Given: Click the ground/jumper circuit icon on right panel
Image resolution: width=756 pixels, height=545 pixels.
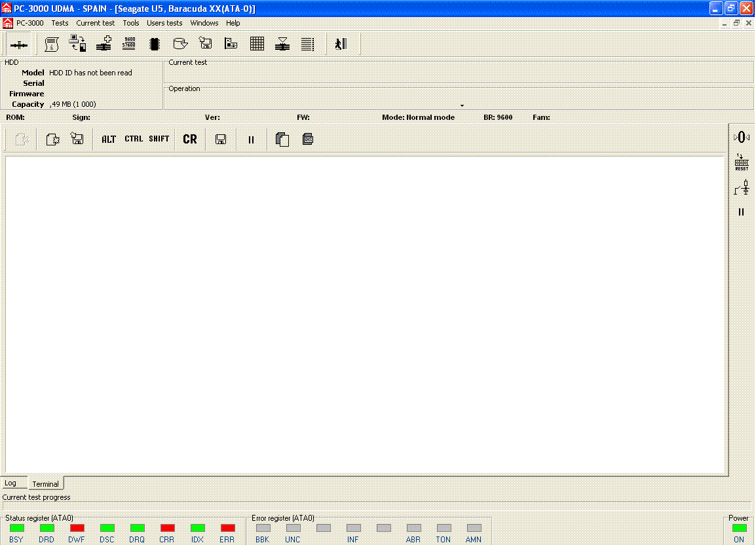Looking at the screenshot, I should pos(742,187).
